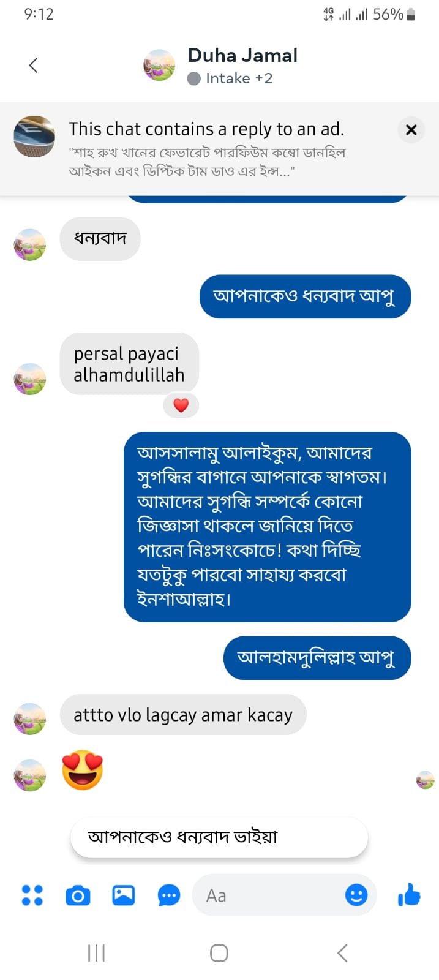Viewport: 439px width, 980px height.
Task: Send a thumbs-up like
Action: pyautogui.click(x=409, y=895)
